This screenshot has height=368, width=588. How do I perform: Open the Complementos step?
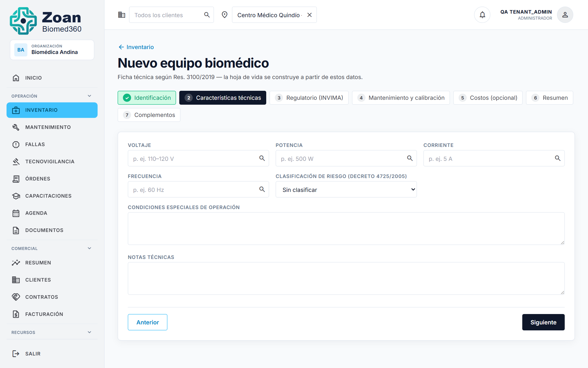tap(149, 115)
